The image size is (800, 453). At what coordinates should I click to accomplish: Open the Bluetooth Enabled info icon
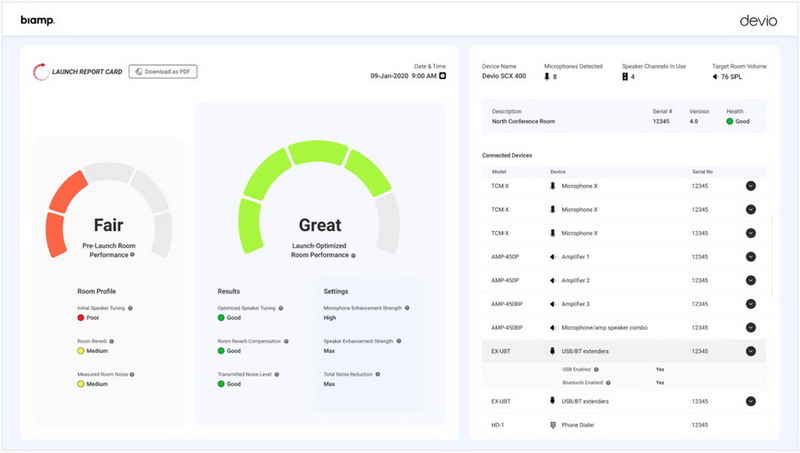(x=608, y=383)
